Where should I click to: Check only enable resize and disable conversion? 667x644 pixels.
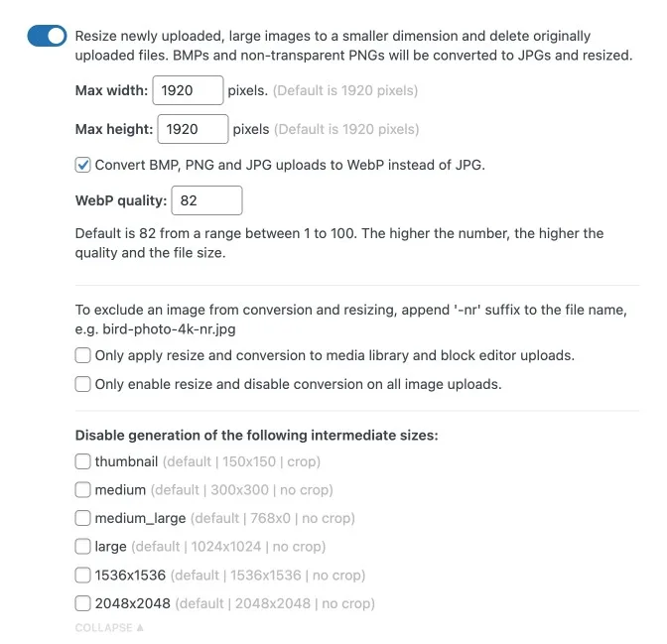click(x=83, y=384)
